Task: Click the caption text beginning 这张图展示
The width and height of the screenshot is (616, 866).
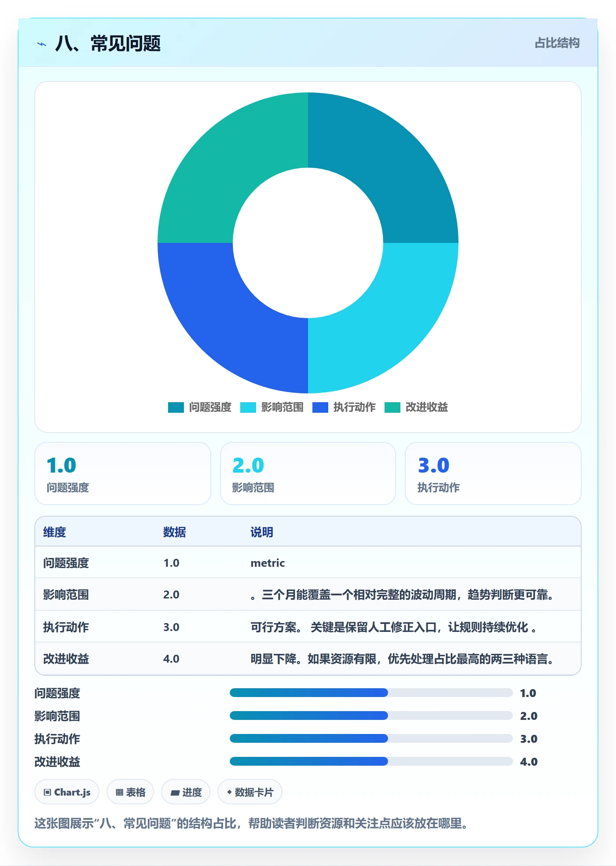Action: click(x=251, y=823)
